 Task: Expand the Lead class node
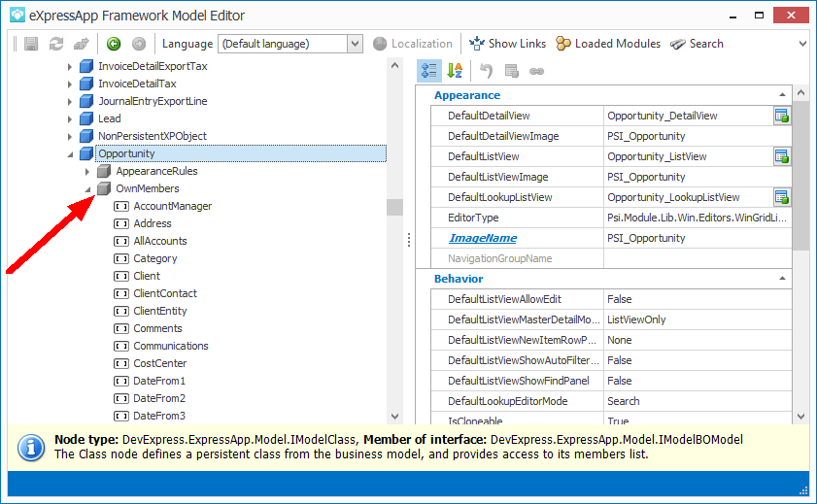[x=70, y=119]
